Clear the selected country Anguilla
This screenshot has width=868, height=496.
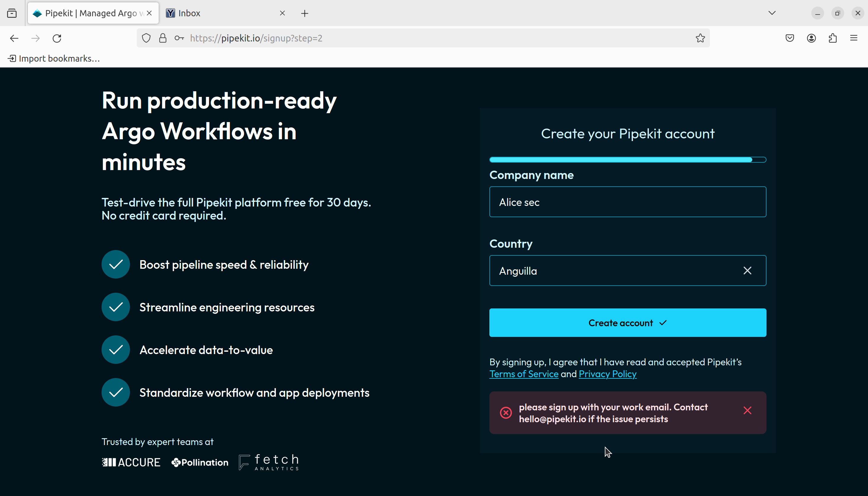[x=747, y=271]
